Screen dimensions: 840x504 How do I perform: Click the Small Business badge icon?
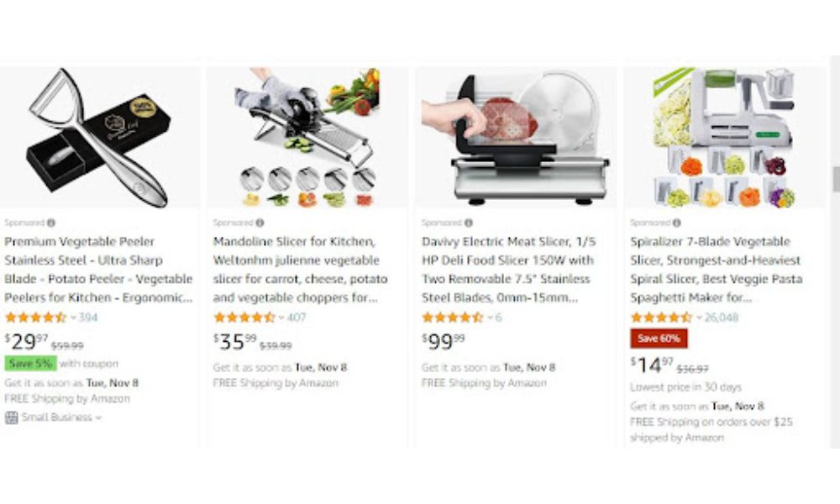point(11,417)
